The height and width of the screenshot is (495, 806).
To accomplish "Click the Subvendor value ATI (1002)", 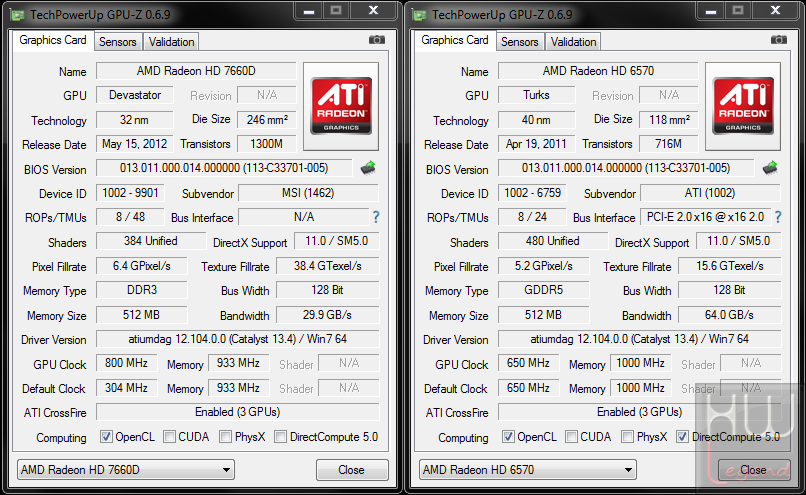I will [x=710, y=193].
